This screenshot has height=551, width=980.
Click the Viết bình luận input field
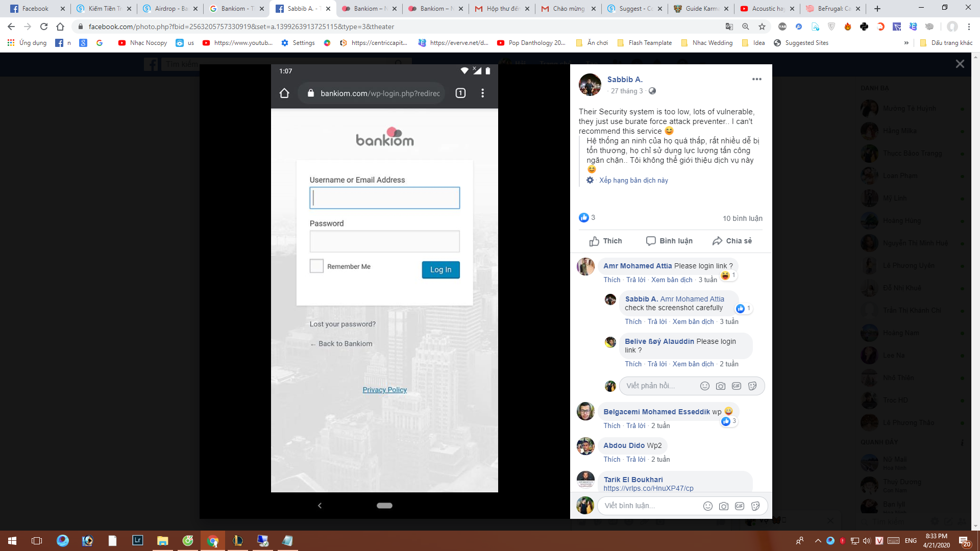click(648, 506)
